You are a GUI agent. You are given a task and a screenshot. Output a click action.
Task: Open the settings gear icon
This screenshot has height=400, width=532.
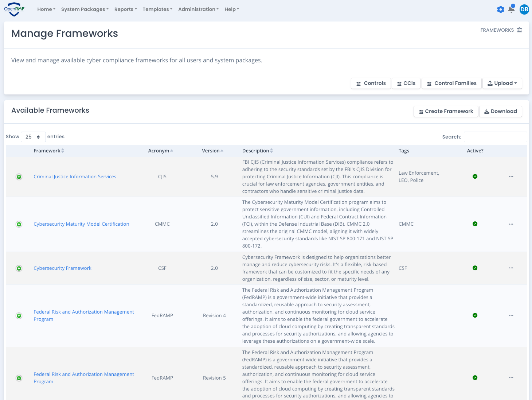click(501, 9)
